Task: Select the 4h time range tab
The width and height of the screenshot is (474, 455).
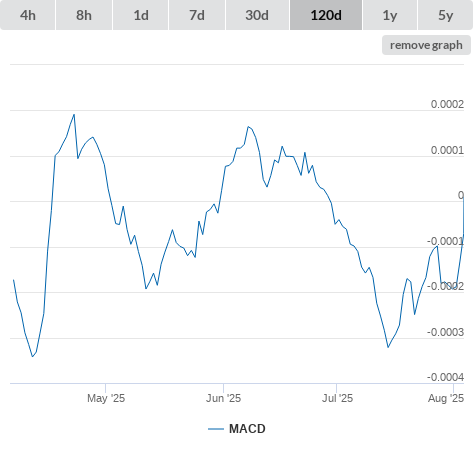Action: click(28, 15)
